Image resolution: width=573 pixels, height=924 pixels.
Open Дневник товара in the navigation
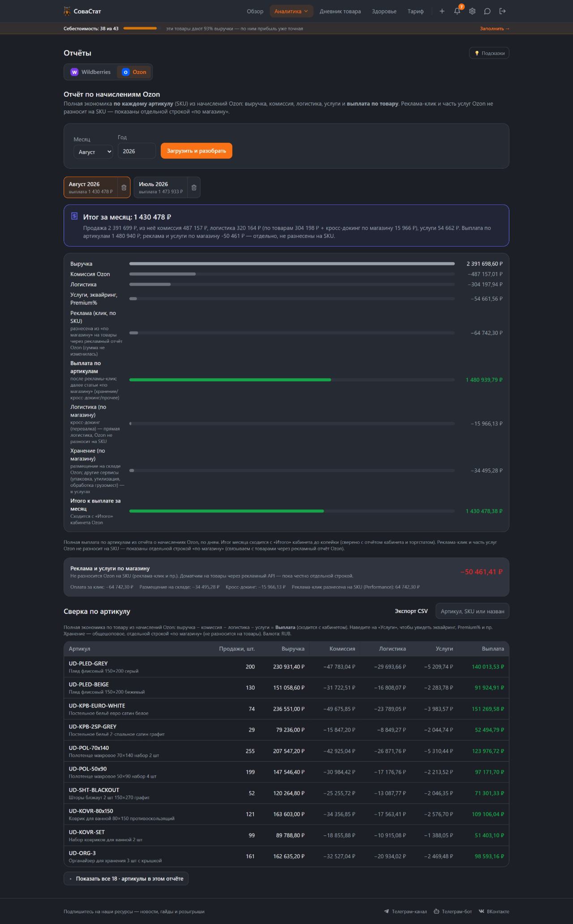click(340, 11)
